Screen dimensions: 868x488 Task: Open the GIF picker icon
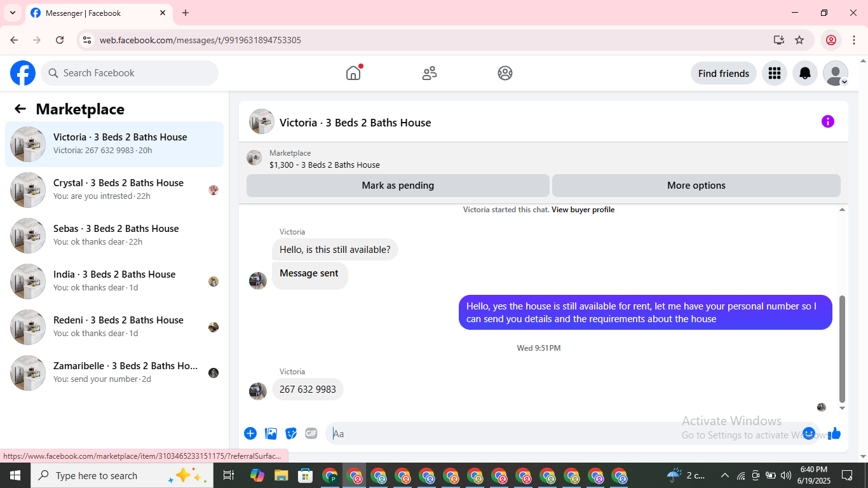(311, 433)
